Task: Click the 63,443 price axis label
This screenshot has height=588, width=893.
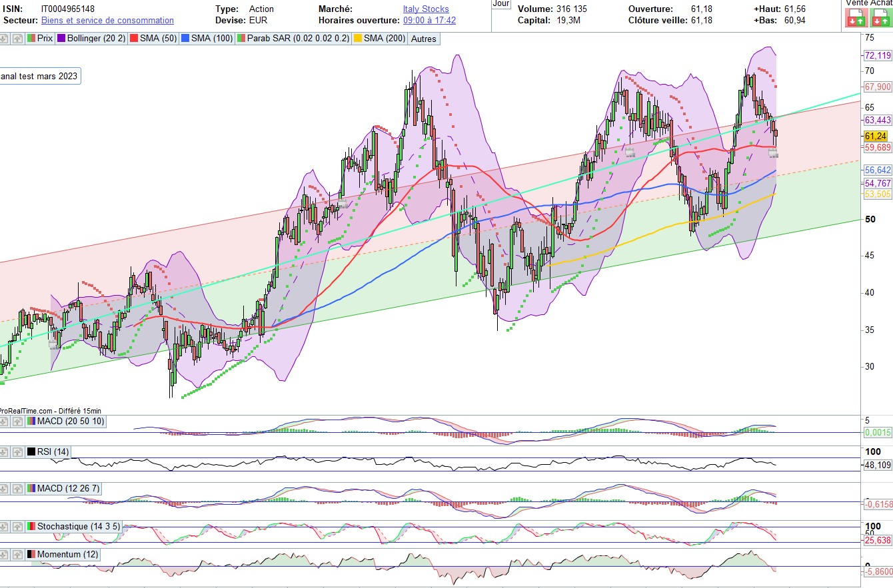Action: pyautogui.click(x=877, y=120)
